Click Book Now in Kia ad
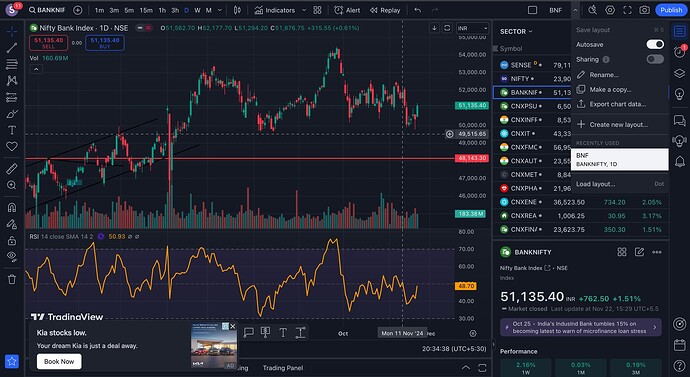The image size is (690, 377). 59,361
